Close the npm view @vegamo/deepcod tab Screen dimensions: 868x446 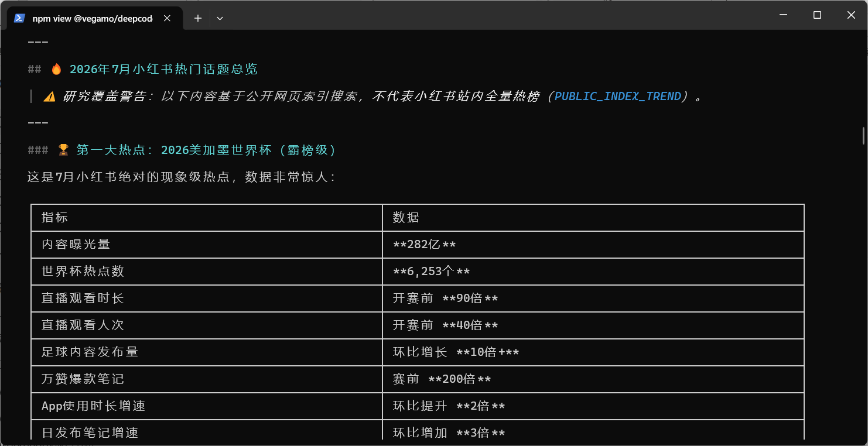pos(167,18)
